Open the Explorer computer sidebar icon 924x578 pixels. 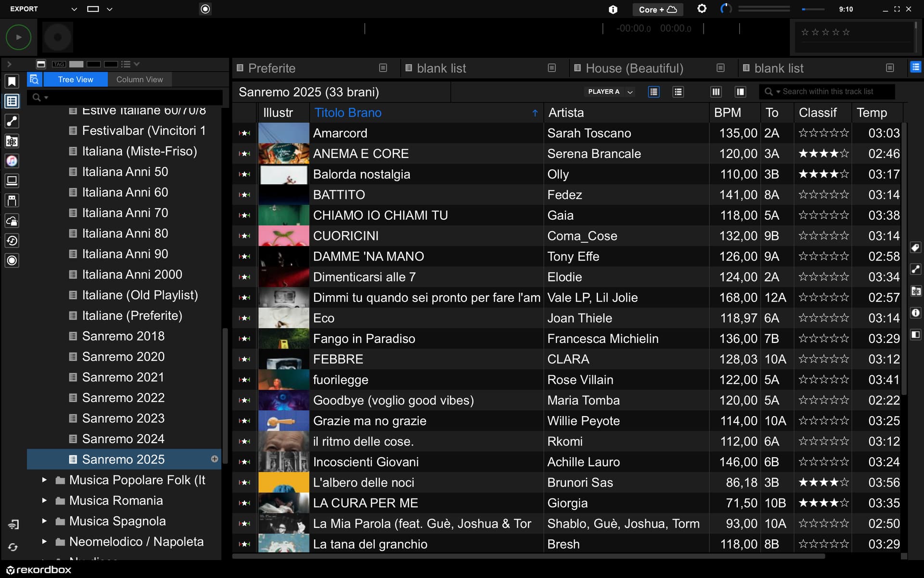tap(12, 181)
